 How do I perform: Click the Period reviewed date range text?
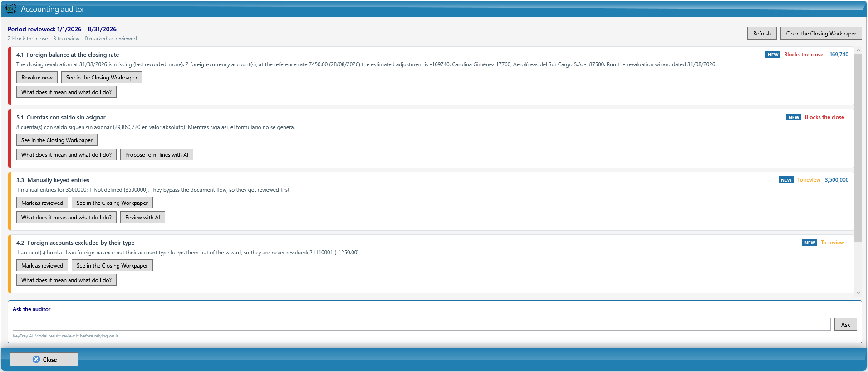click(x=62, y=29)
